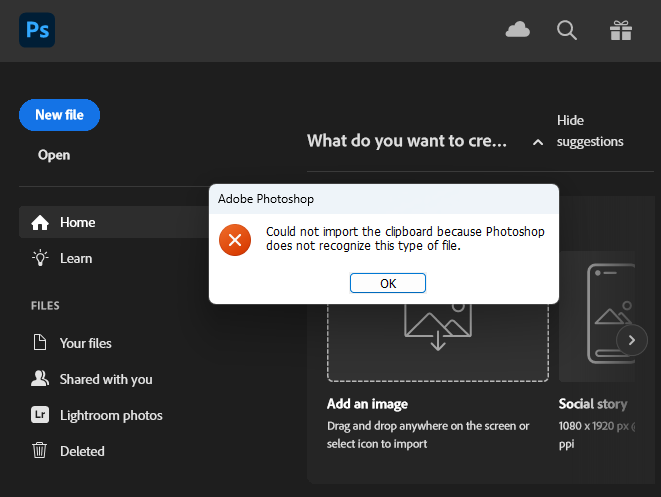Click the Lightroom Lr icon
661x497 pixels.
click(40, 415)
